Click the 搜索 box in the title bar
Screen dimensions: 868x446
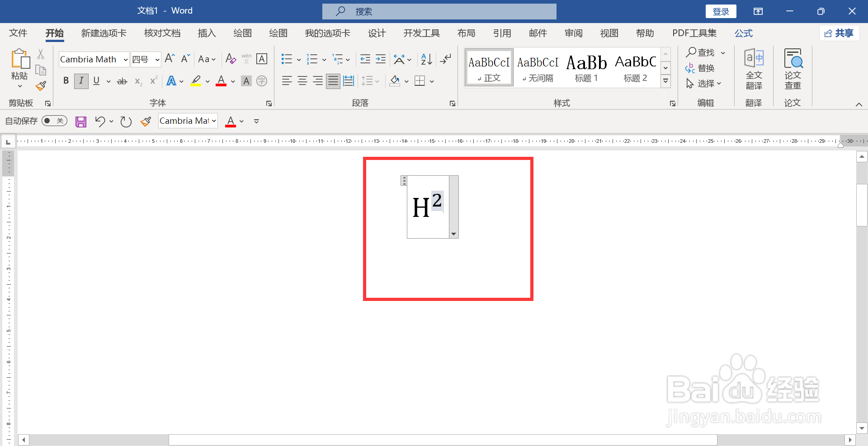point(439,11)
